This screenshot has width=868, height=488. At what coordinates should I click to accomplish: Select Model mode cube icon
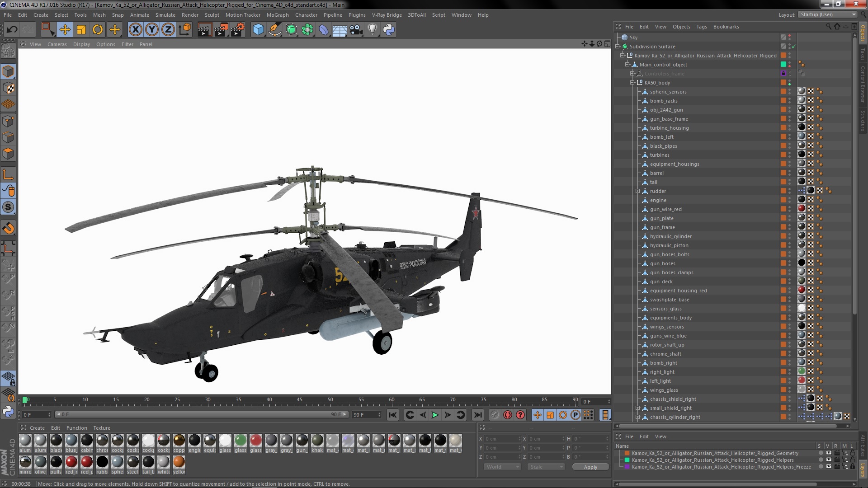click(x=8, y=71)
